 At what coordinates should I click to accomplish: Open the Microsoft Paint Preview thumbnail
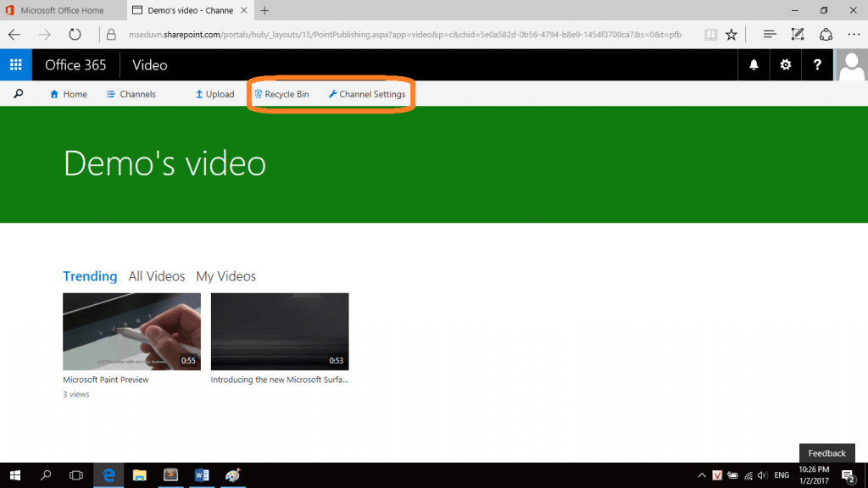131,331
